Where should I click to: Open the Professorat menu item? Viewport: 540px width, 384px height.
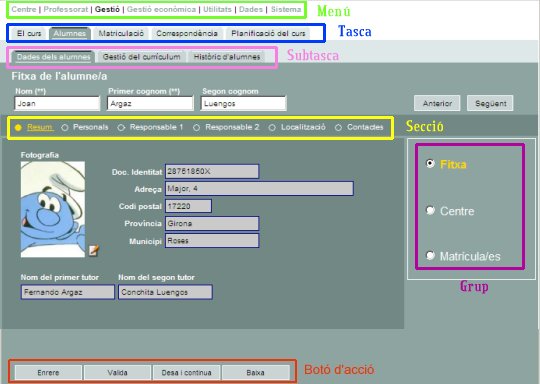click(66, 10)
